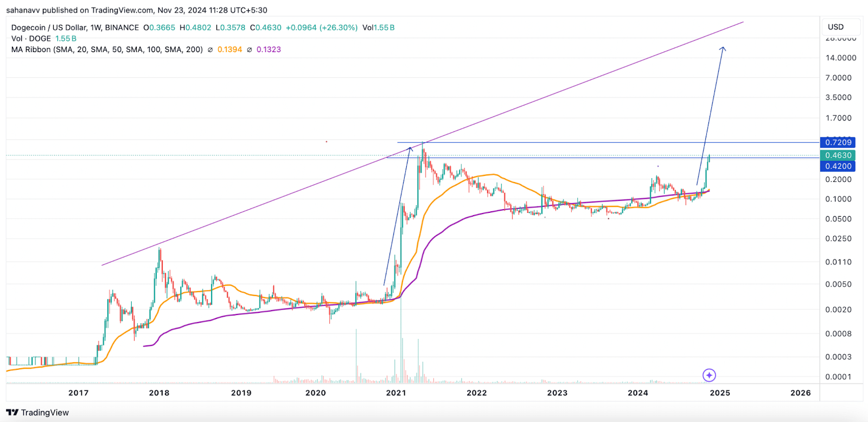Click the 2020 time axis label
This screenshot has height=422, width=868.
pyautogui.click(x=316, y=393)
